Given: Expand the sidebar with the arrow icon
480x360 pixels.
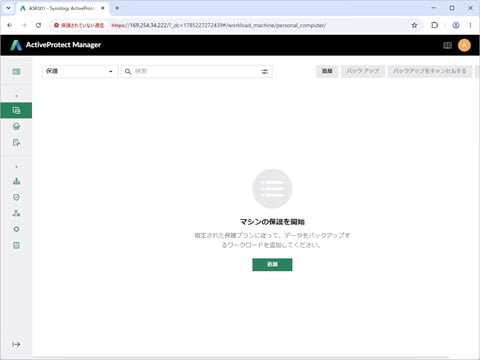Looking at the screenshot, I should [16, 344].
